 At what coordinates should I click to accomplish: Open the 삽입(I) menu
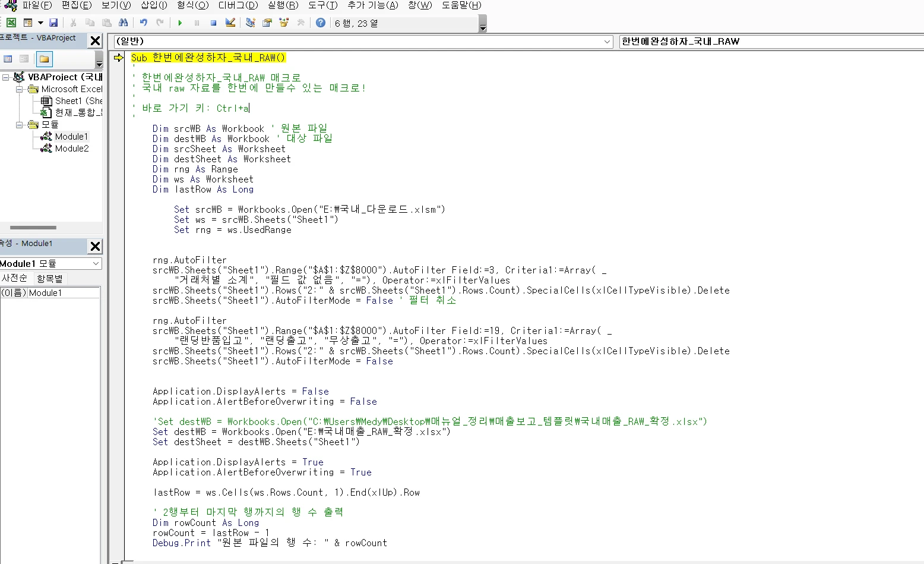154,5
